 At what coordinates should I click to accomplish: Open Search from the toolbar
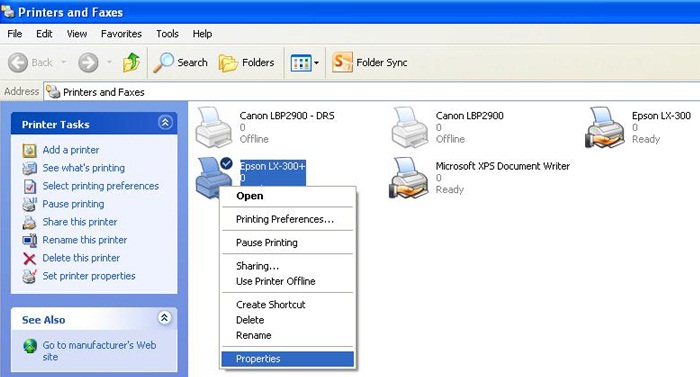pyautogui.click(x=180, y=63)
